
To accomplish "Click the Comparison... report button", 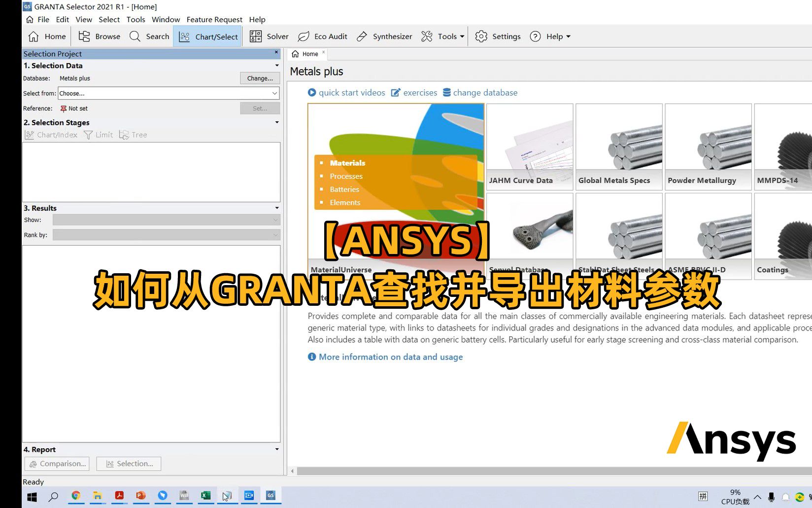I will [x=57, y=464].
